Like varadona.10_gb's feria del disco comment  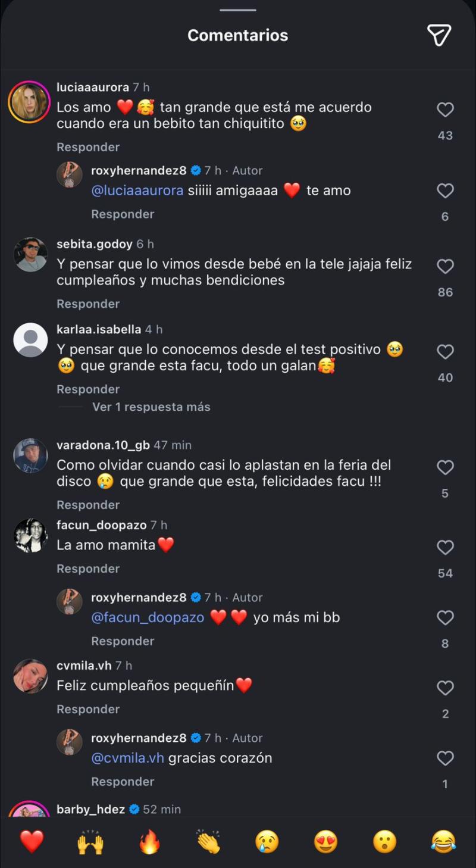click(445, 467)
